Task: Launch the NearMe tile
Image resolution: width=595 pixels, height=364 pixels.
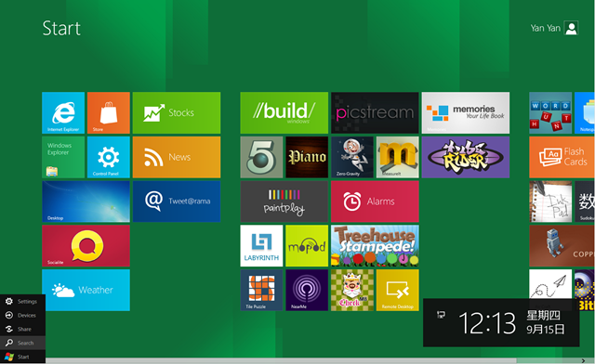Action: pos(307,290)
